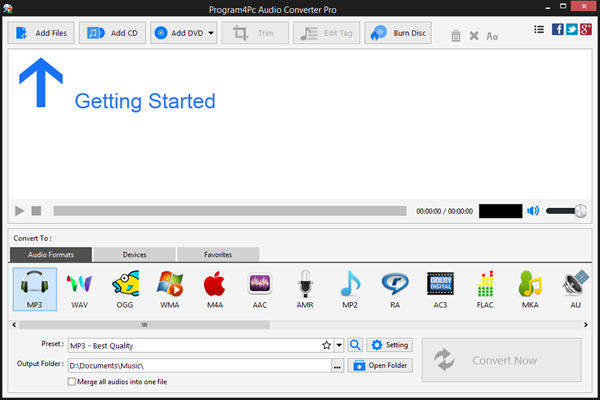Click the Burn Disc button
The image size is (600, 400).
click(398, 33)
